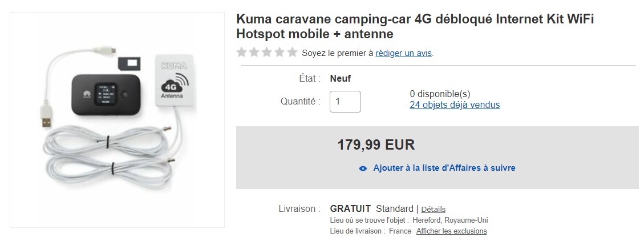Open the Kuma 4G kit product image
The image size is (644, 237).
pos(117,120)
